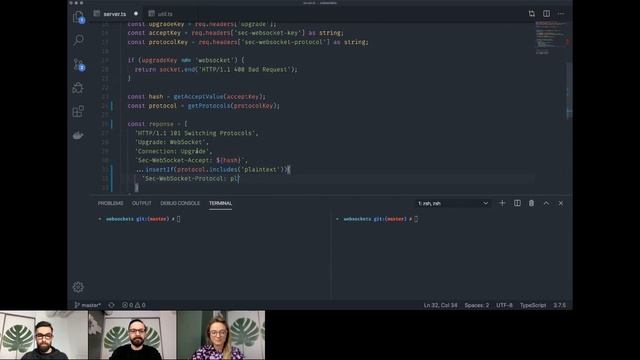Click the editor minimap

coord(551,38)
